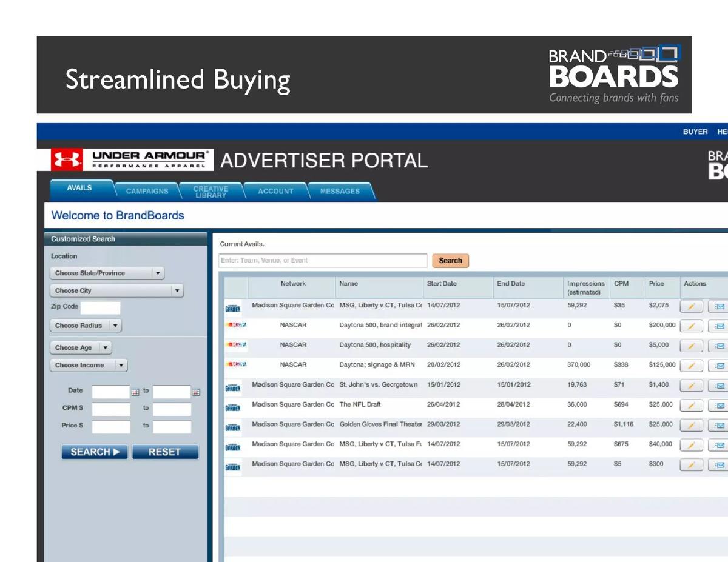The width and height of the screenshot is (728, 562).
Task: Click the RESET button
Action: (165, 452)
